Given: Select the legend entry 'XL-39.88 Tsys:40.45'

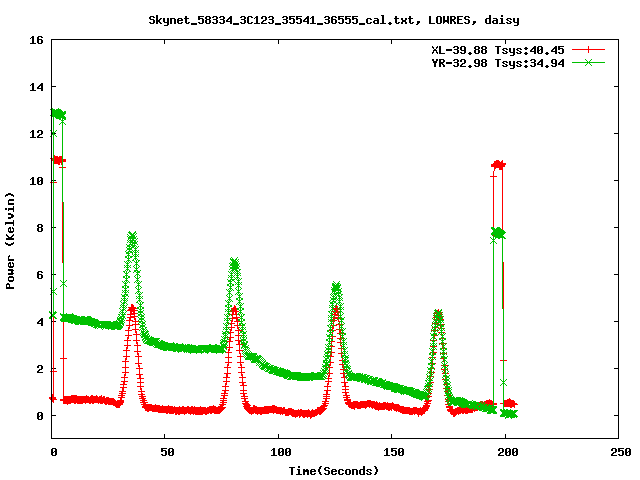Looking at the screenshot, I should [498, 50].
